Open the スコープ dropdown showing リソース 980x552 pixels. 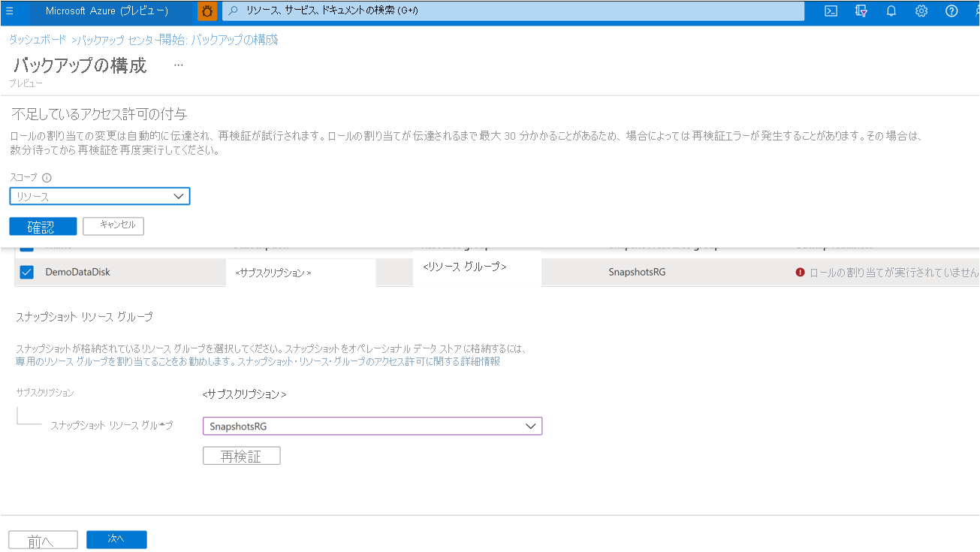(100, 196)
